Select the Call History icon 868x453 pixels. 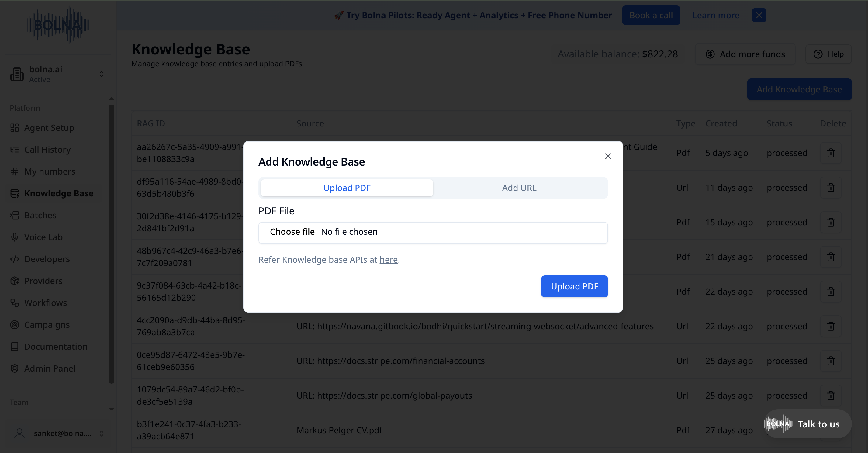click(15, 149)
